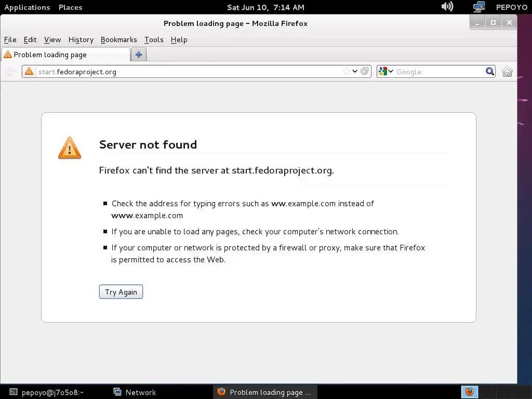Click the volume speaker icon
Screen dimensions: 532x399
pyautogui.click(x=447, y=6)
